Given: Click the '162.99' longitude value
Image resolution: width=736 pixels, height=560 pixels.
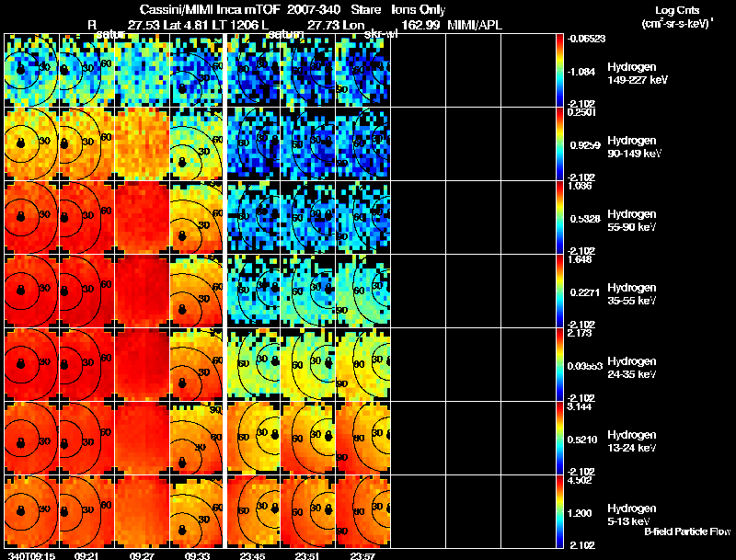Looking at the screenshot, I should click(x=420, y=25).
